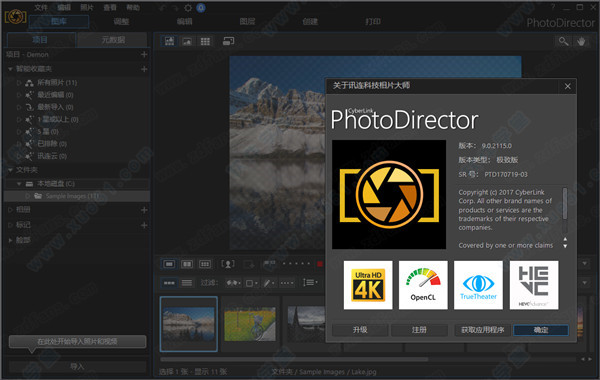Click add icon beside 项目 - Demon

[x=144, y=55]
